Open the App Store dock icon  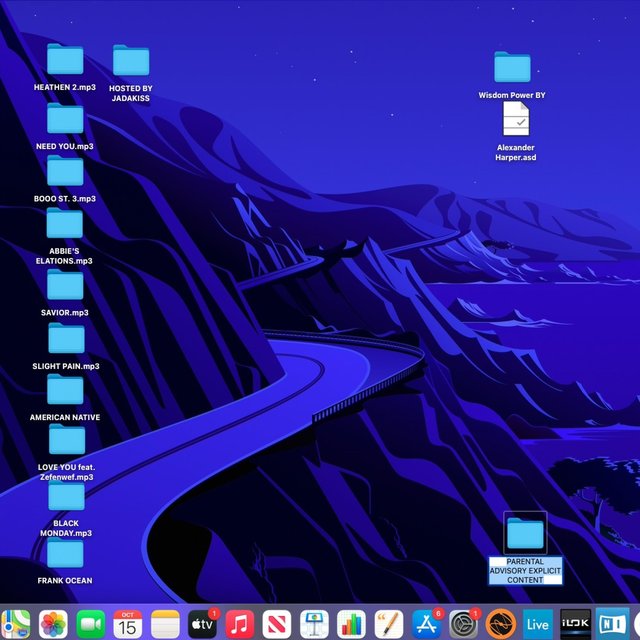426,624
